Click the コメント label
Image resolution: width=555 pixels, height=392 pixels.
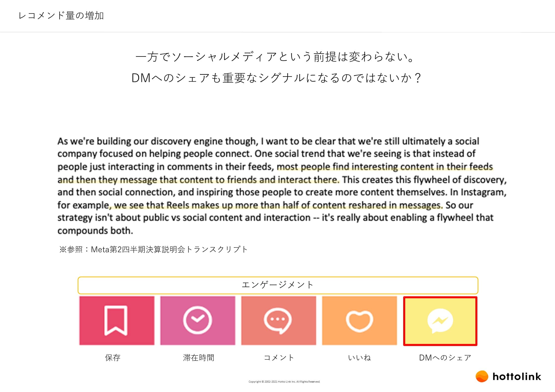279,357
